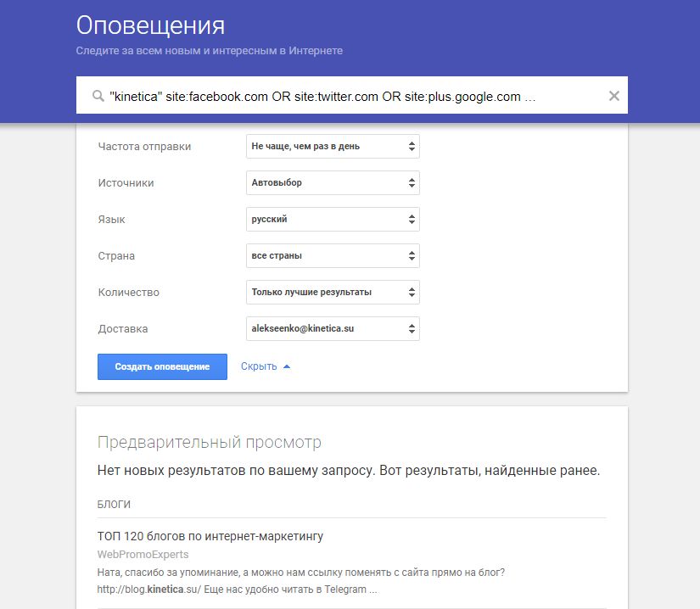Screen dimensions: 700x609
Task: Open the Количество dropdown
Action: (333, 293)
